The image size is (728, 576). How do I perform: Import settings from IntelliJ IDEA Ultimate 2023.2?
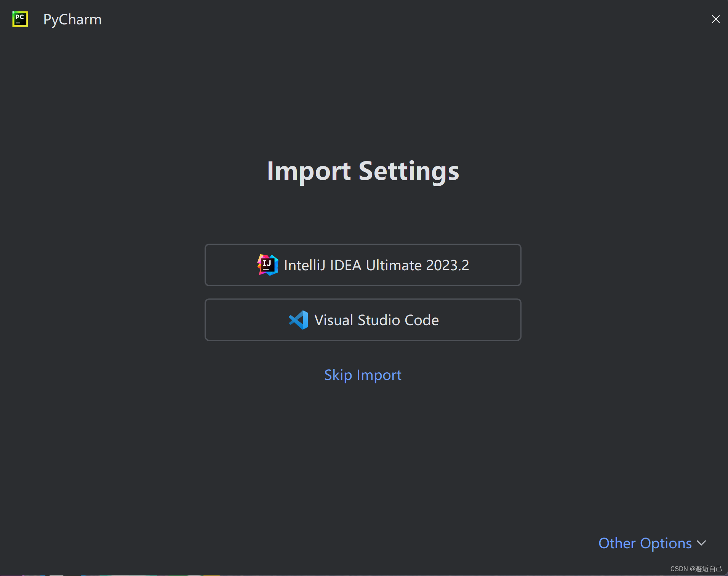coord(362,265)
